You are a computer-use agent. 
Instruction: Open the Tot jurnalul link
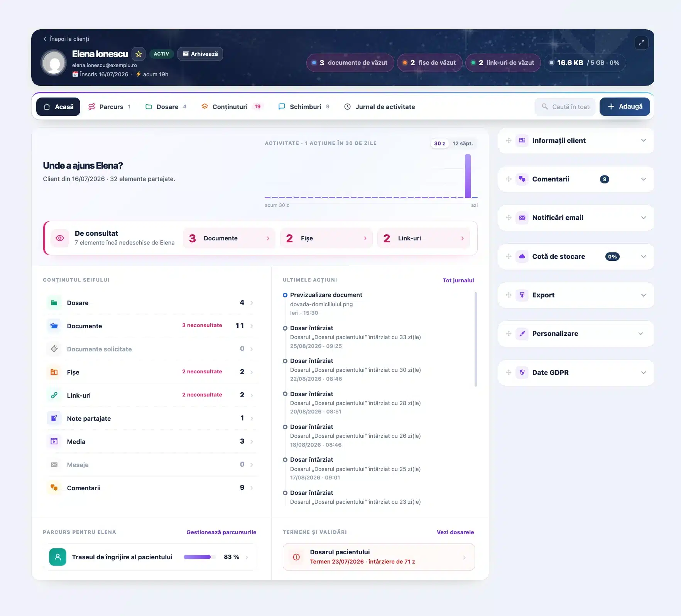point(458,280)
